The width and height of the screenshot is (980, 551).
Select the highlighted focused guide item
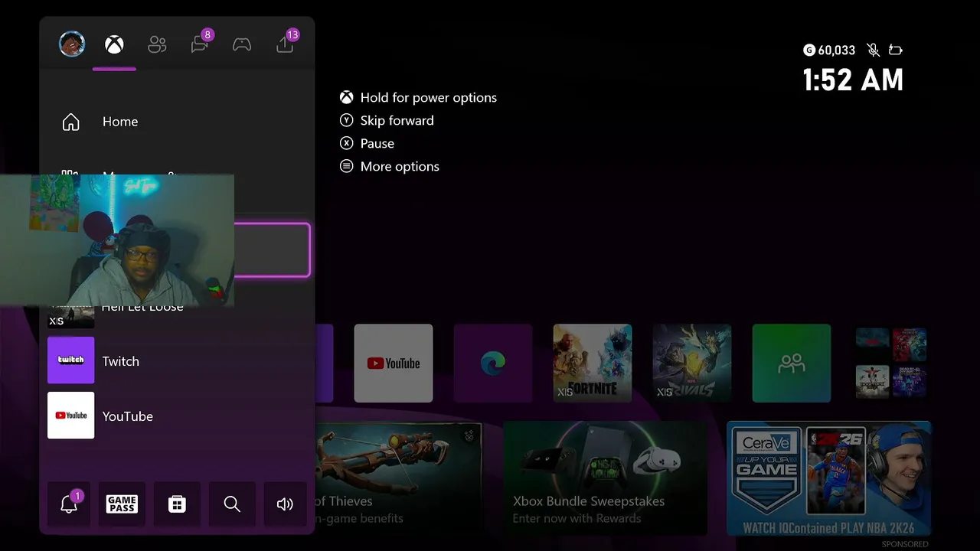pos(272,250)
